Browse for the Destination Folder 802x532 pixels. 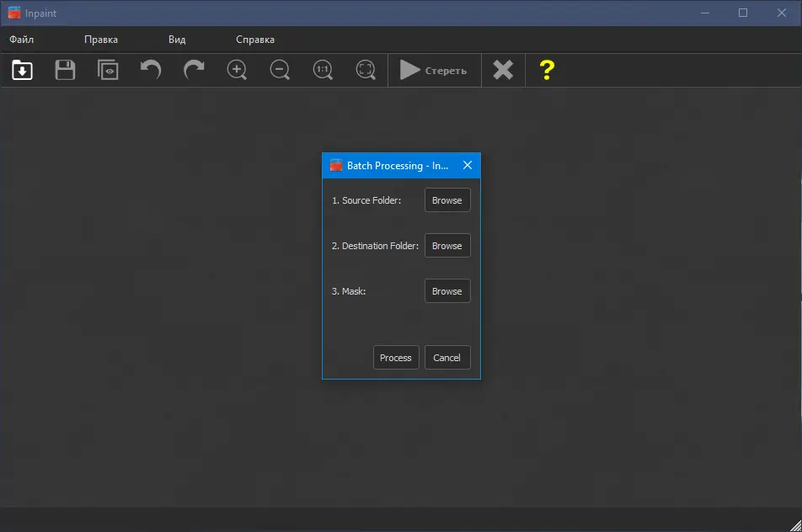click(x=447, y=246)
